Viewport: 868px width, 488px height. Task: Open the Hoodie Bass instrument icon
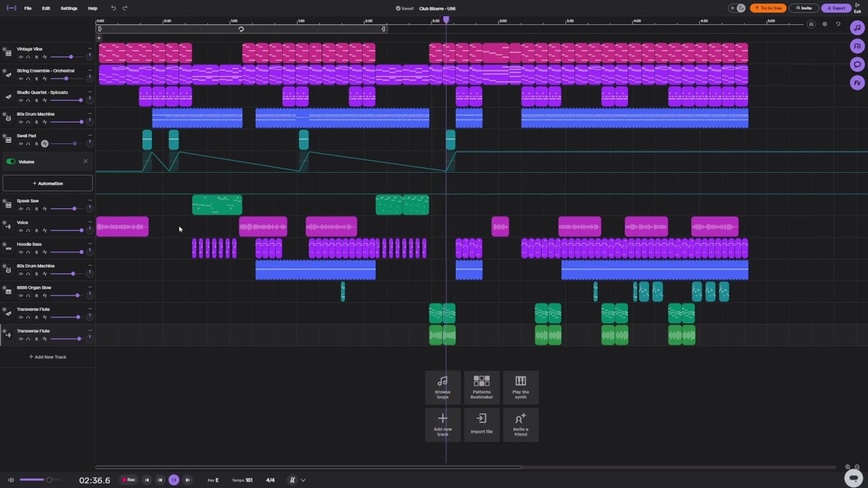pos(8,248)
